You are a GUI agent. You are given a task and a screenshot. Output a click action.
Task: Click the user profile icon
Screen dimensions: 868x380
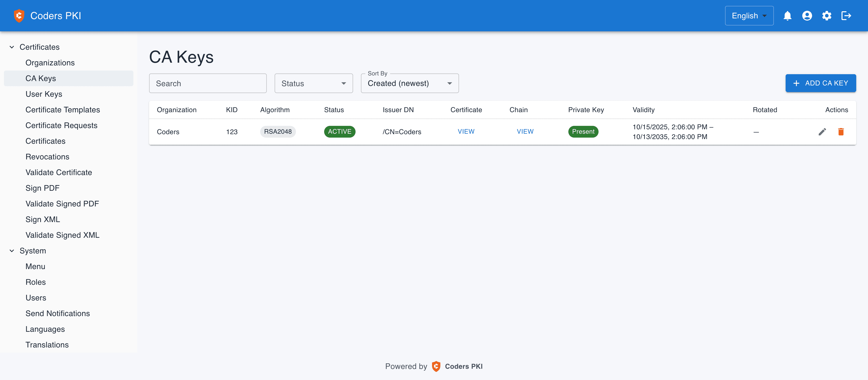(807, 15)
